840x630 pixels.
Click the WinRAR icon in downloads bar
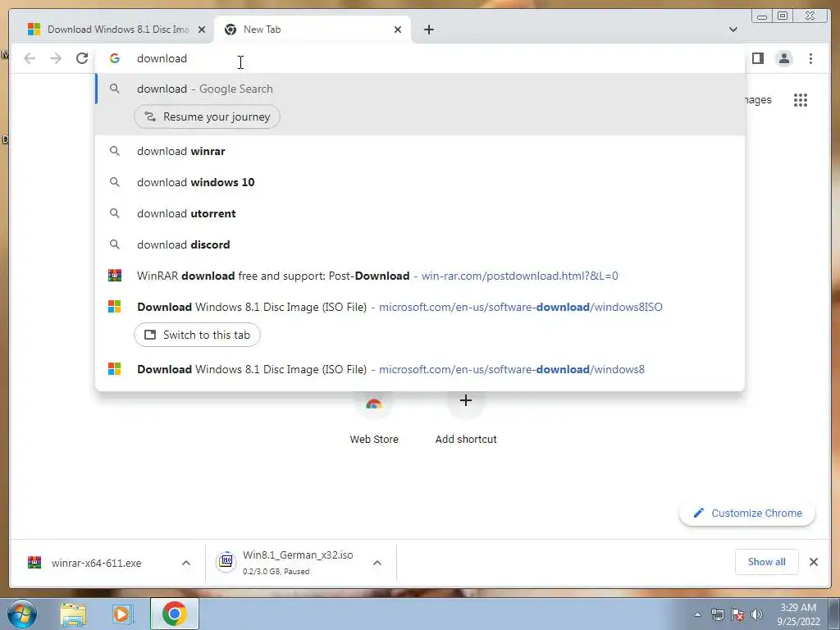(34, 563)
